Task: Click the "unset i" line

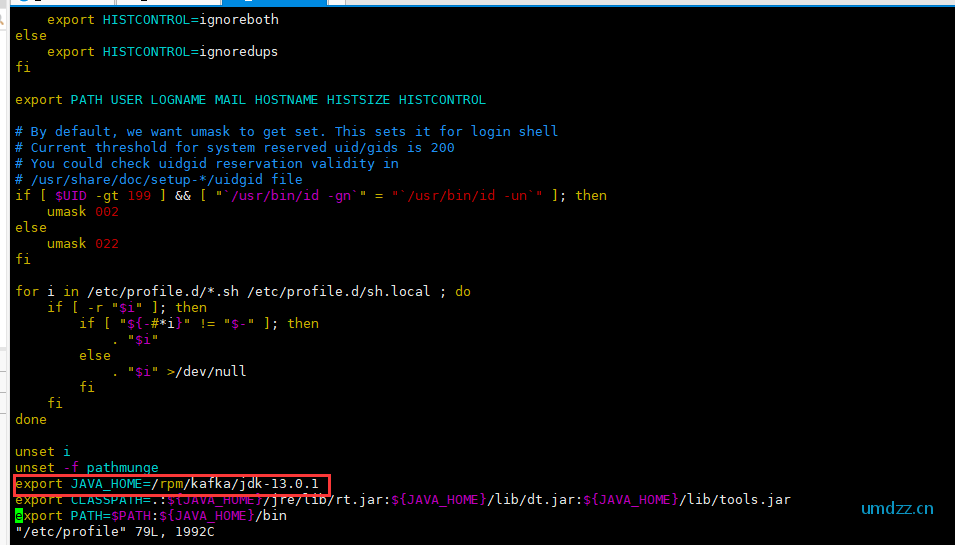Action: click(43, 452)
